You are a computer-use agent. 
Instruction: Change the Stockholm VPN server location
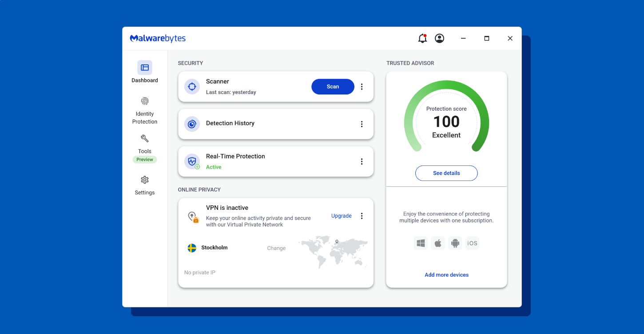(x=276, y=248)
